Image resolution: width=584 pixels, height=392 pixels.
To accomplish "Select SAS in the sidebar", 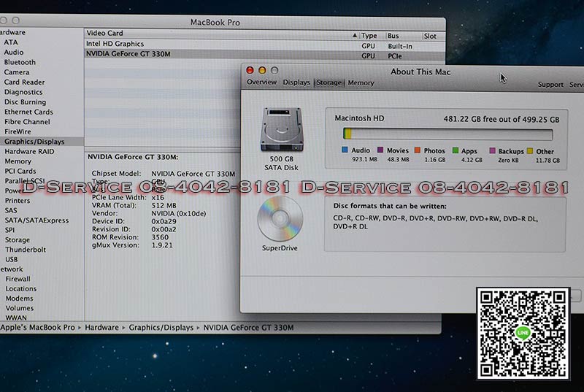I will tap(11, 210).
